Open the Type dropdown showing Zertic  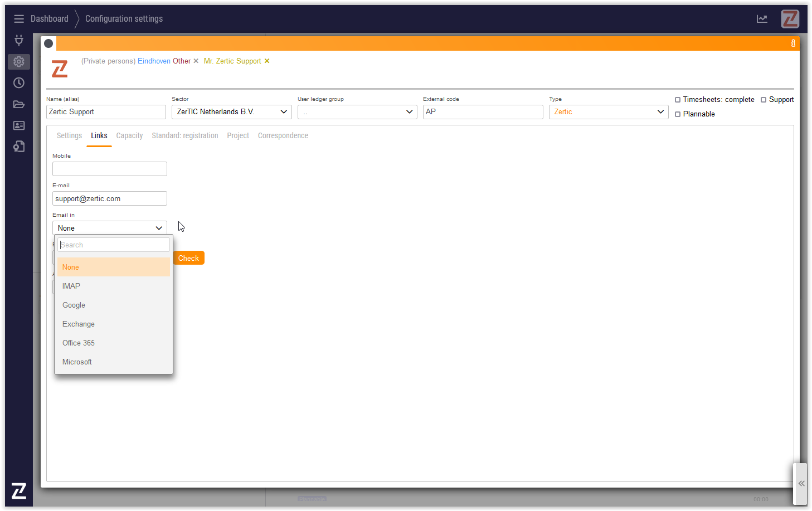click(609, 112)
